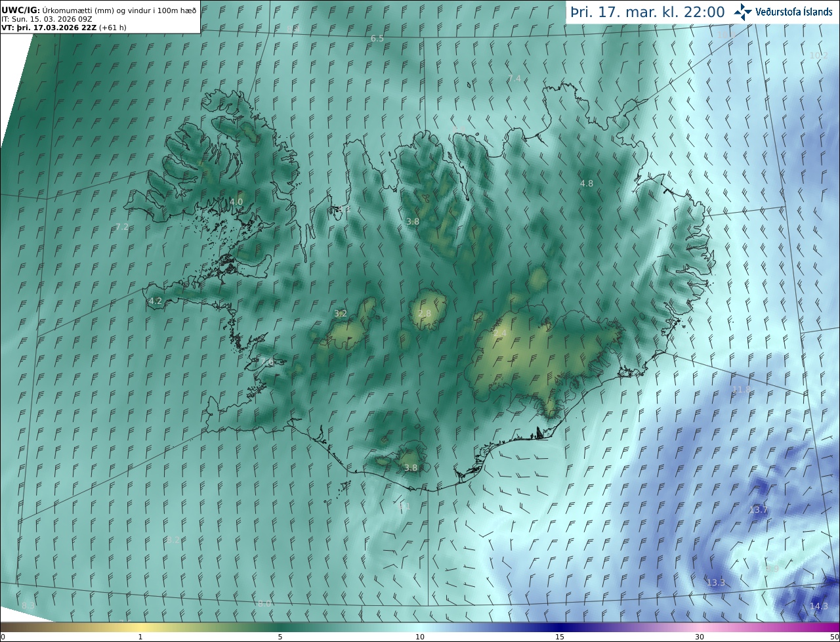Viewport: 840px width, 642px height.
Task: Click the colorbar tick label 15
Action: (x=560, y=637)
